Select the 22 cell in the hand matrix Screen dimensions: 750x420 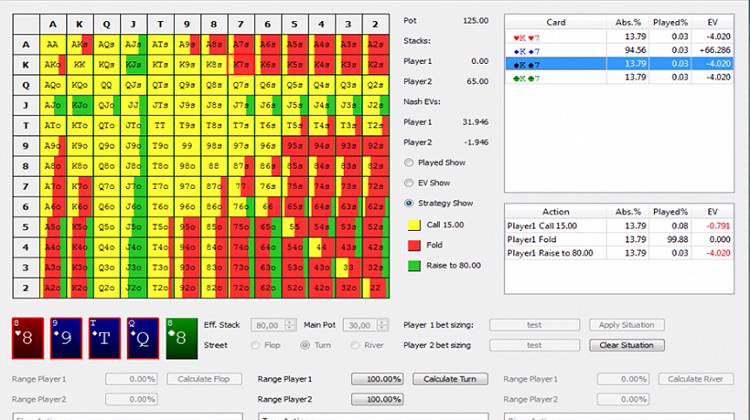[371, 289]
